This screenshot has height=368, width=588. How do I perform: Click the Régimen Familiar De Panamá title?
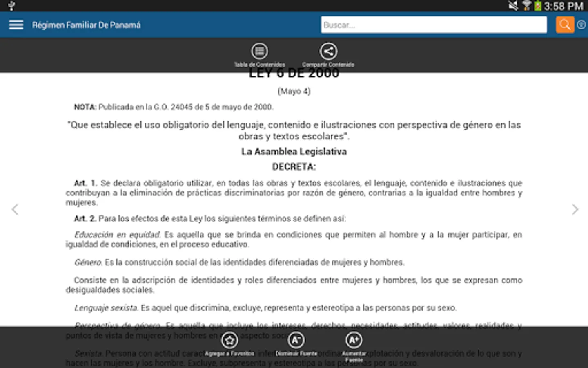tap(87, 25)
